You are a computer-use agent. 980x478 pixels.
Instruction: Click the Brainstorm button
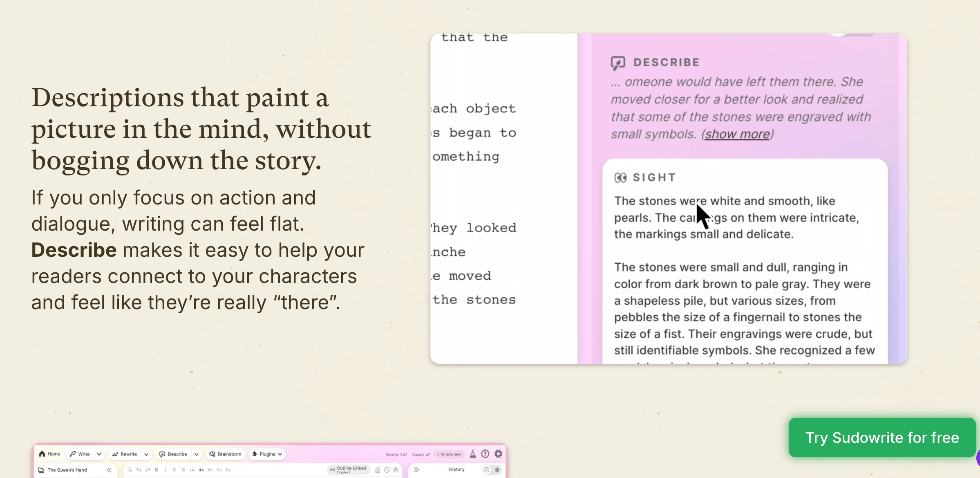[x=225, y=454]
